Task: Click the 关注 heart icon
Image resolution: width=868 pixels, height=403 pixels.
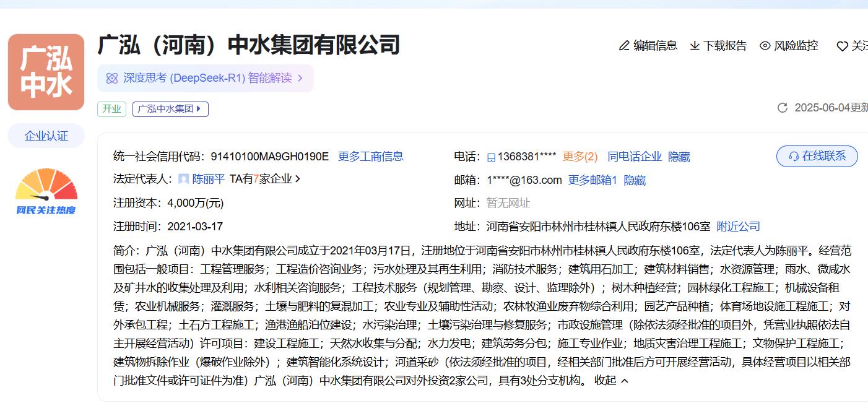Action: [842, 46]
